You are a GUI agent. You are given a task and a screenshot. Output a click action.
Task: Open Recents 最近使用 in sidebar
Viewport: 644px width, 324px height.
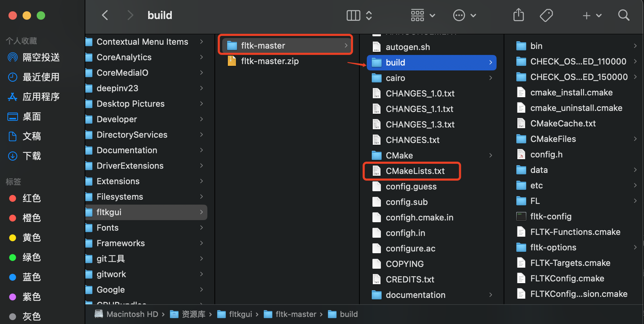34,77
